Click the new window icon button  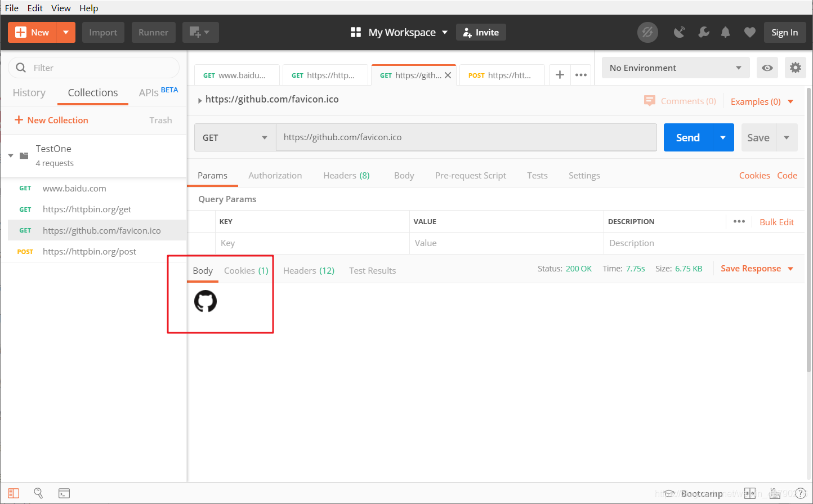point(200,33)
